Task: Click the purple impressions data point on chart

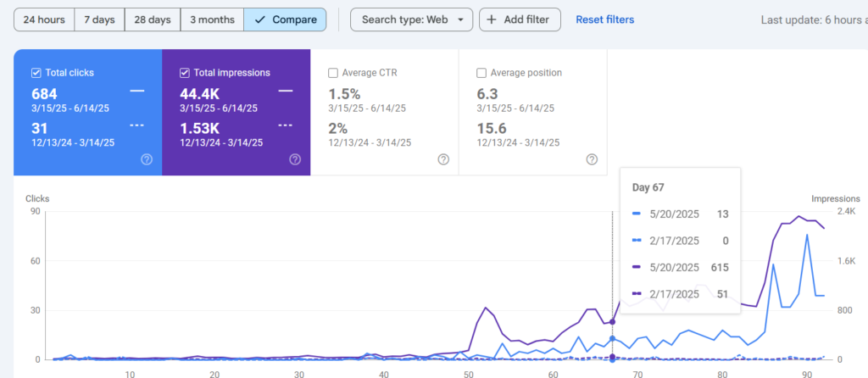Action: [613, 322]
